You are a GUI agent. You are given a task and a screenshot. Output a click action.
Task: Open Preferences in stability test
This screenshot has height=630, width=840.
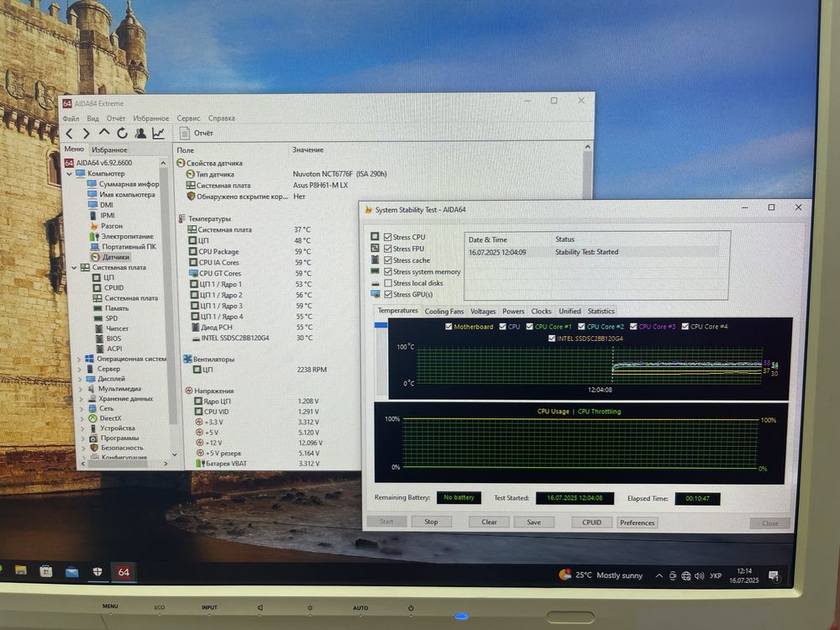point(637,522)
